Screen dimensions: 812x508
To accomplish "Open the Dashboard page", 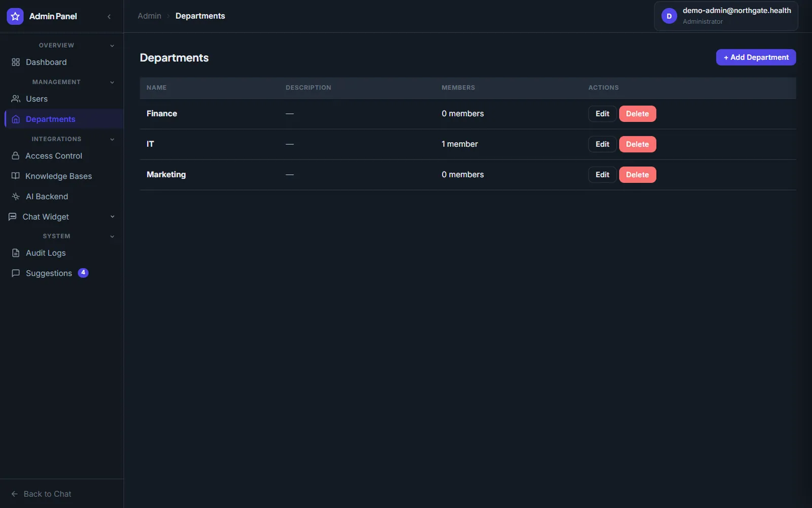I will tap(62, 62).
